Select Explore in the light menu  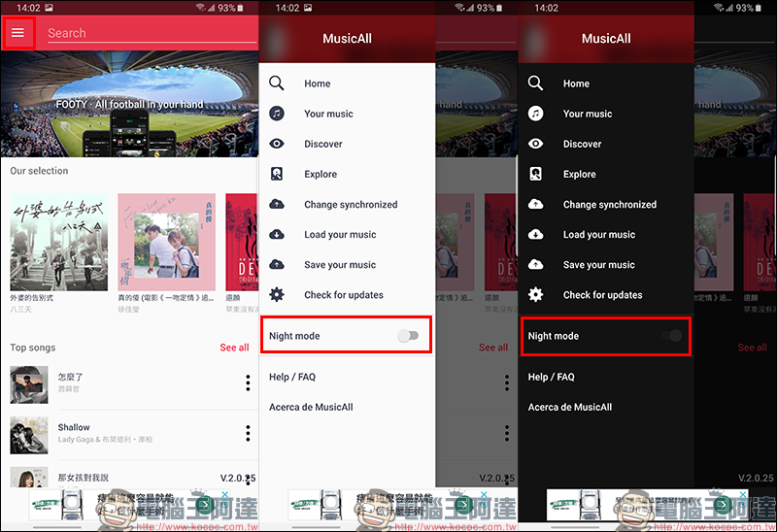(x=321, y=174)
